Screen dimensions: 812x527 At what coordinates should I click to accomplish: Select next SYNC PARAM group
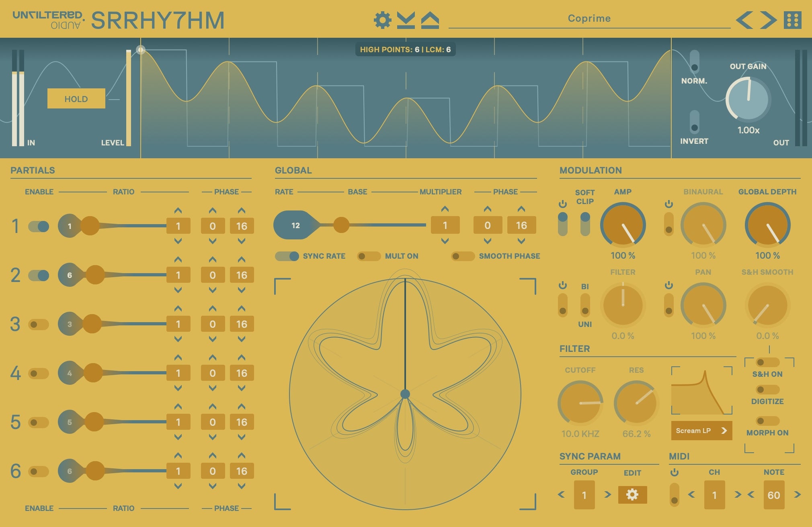point(607,494)
